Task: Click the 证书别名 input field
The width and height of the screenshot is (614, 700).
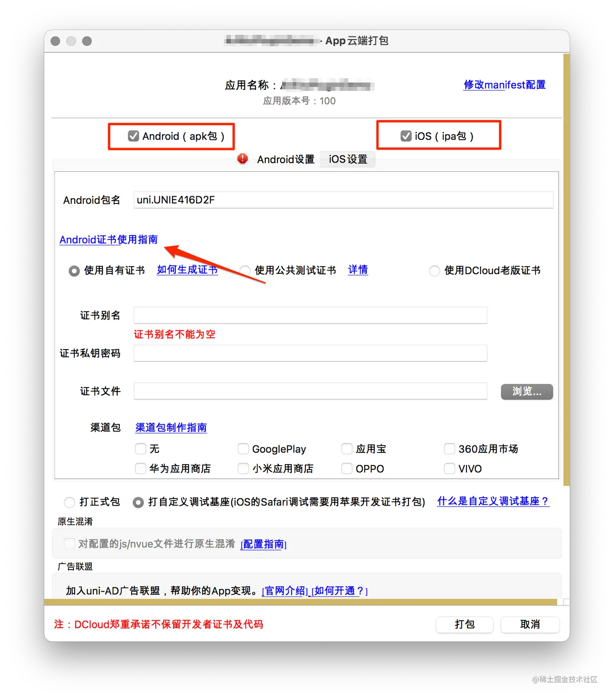Action: coord(310,315)
